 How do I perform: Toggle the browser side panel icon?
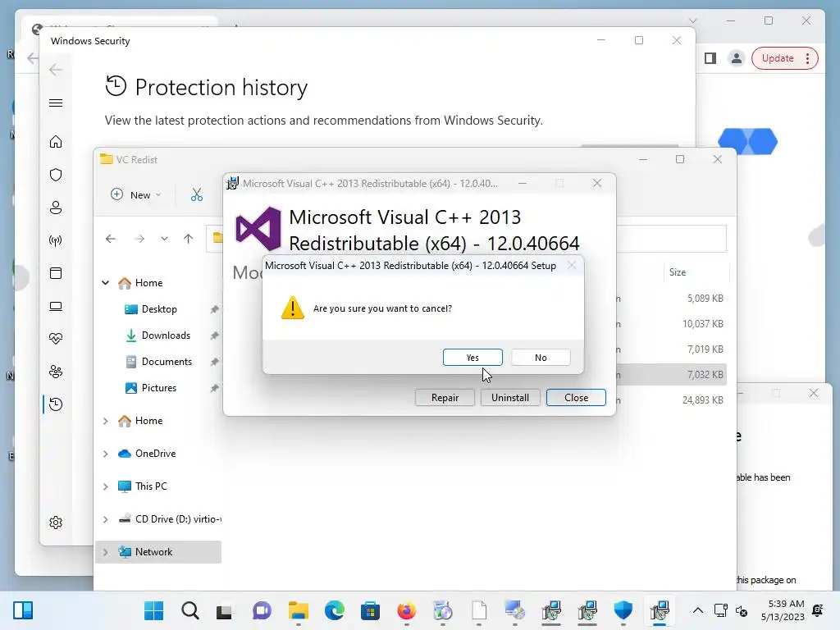click(x=710, y=58)
